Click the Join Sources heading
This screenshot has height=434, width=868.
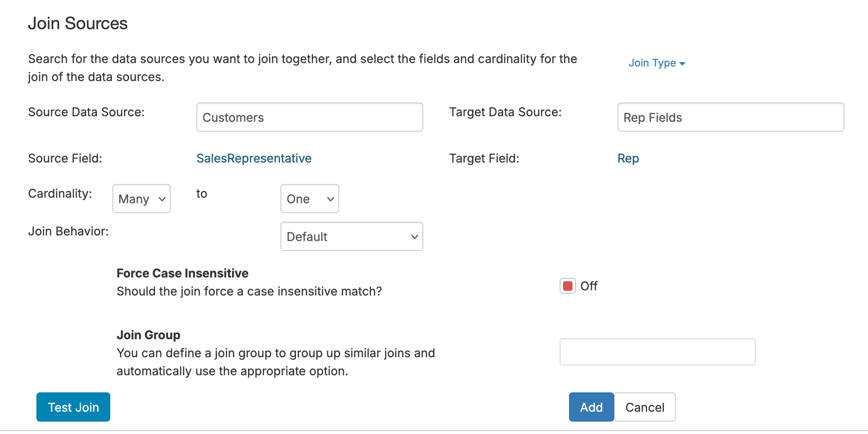[78, 23]
